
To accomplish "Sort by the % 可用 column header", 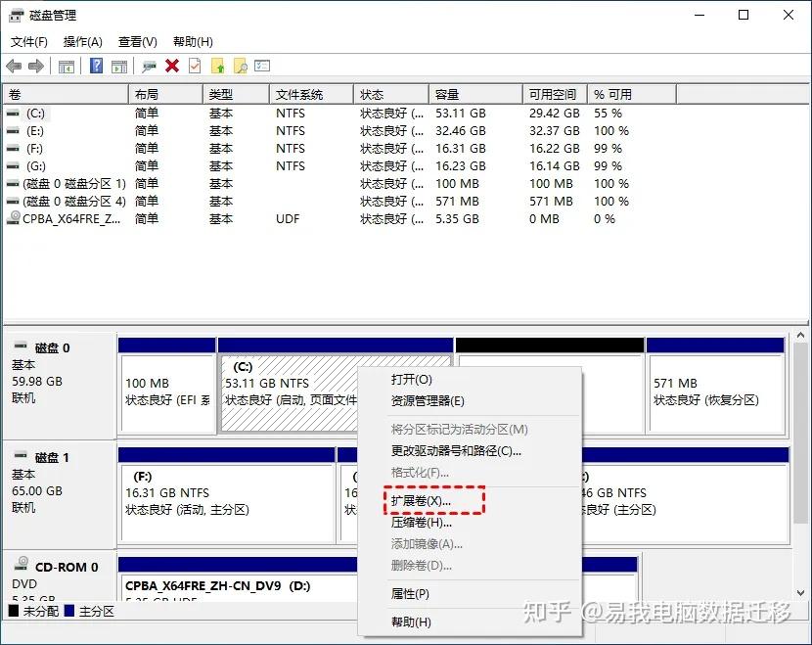I will point(632,94).
